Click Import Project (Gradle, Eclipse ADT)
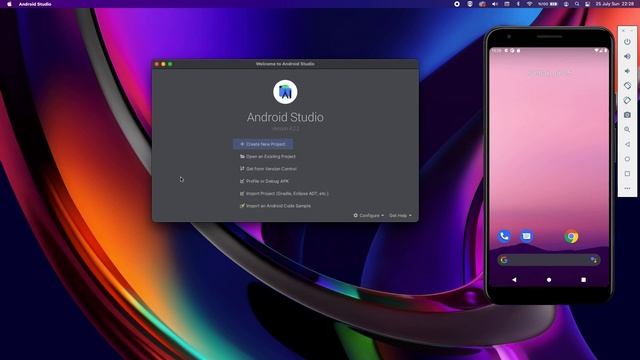 pyautogui.click(x=284, y=193)
